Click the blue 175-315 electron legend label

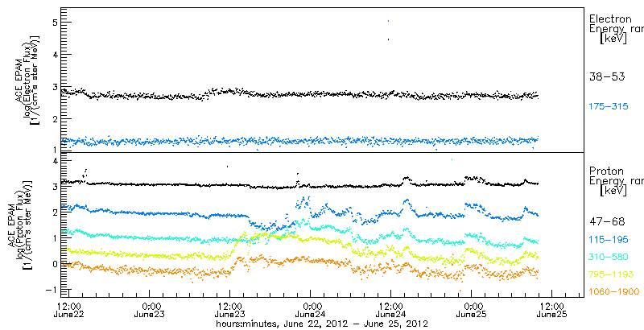click(609, 107)
